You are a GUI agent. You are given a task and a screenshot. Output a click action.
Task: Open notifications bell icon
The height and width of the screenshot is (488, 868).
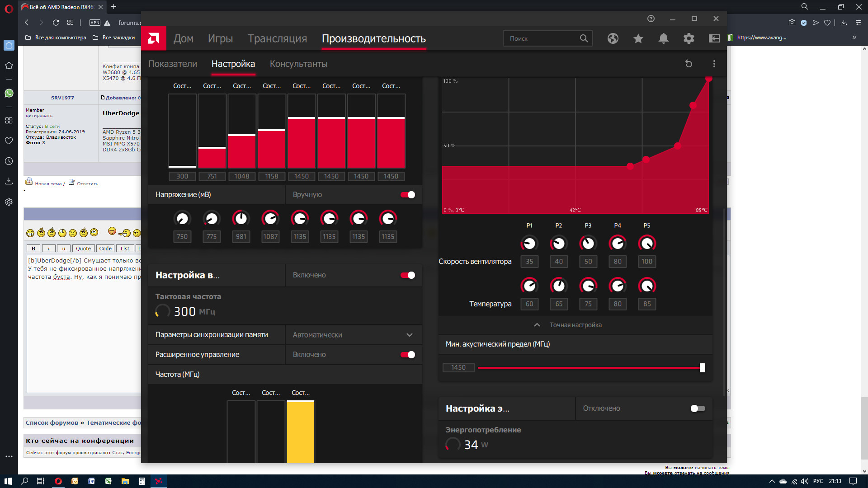click(663, 38)
